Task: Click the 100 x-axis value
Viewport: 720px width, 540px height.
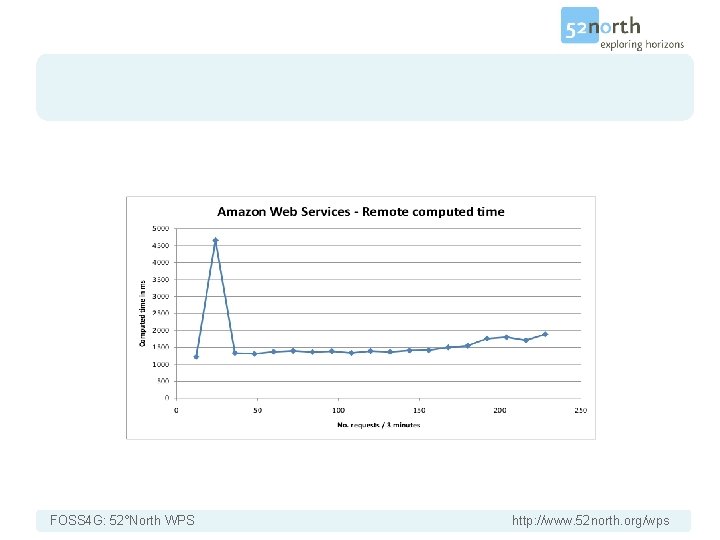Action: [338, 410]
